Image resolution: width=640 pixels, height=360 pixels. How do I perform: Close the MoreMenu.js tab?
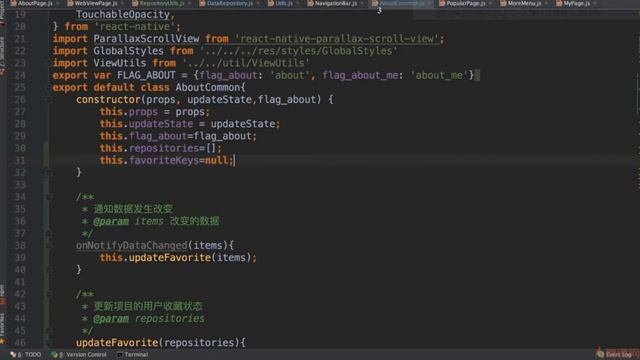tap(547, 3)
